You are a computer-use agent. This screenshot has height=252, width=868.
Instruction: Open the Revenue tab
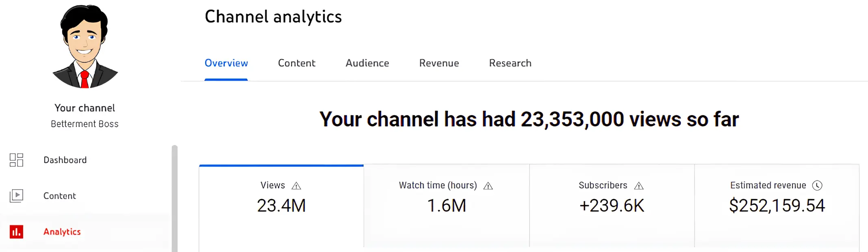[x=439, y=63]
